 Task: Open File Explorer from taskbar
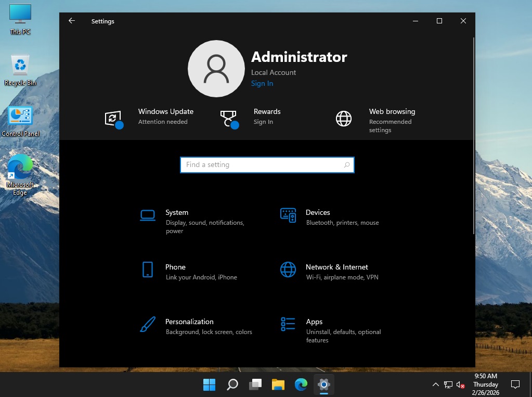pyautogui.click(x=278, y=385)
